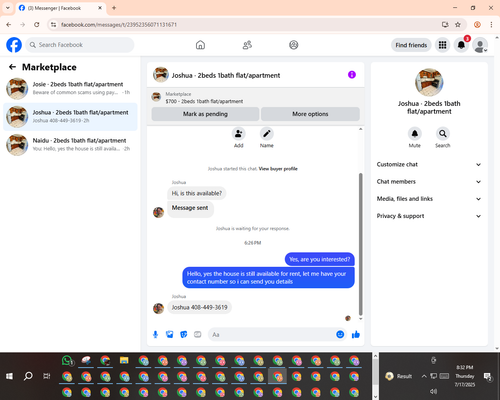Image resolution: width=500 pixels, height=400 pixels.
Task: Open Windows notification center icon
Action: (x=488, y=376)
